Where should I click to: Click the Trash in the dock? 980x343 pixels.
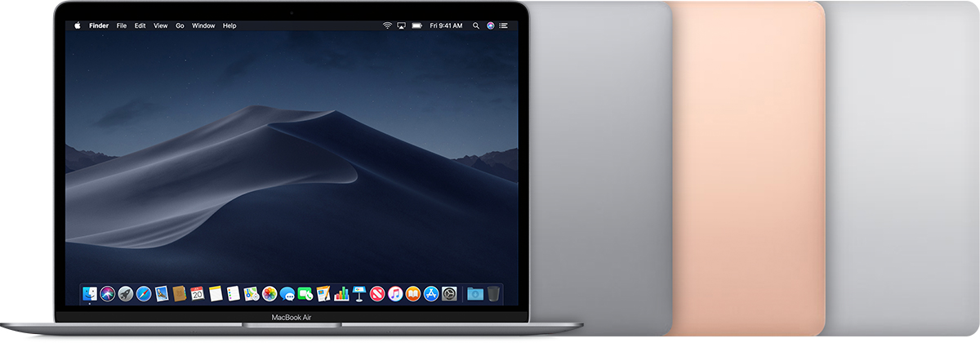click(494, 293)
